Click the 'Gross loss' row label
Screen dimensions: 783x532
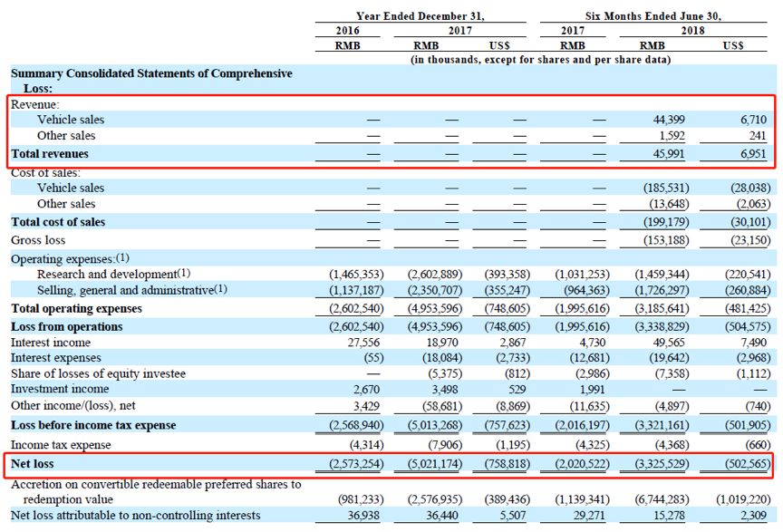[38, 240]
